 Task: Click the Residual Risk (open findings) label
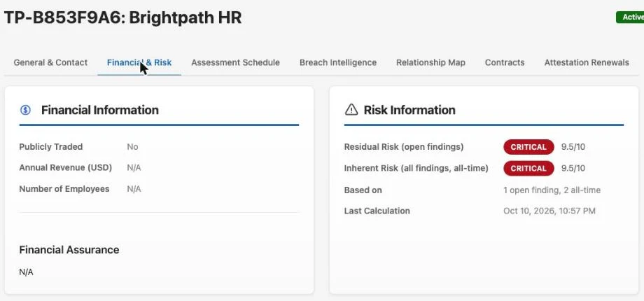pyautogui.click(x=404, y=146)
